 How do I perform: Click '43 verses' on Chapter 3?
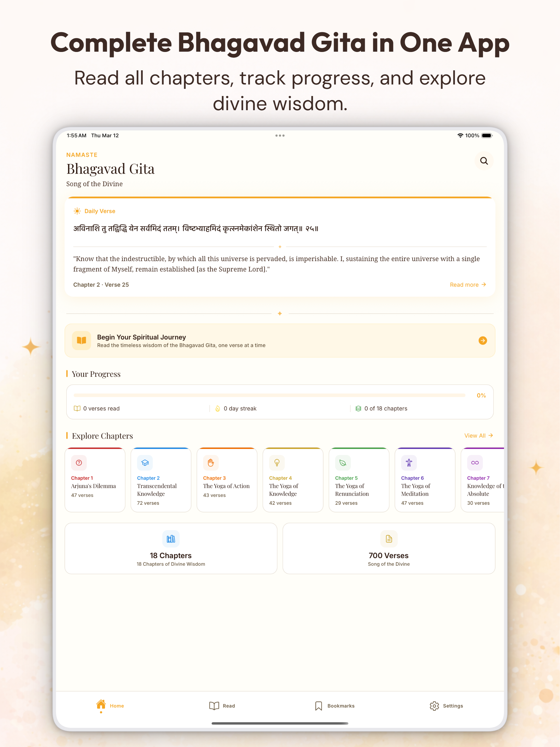(214, 495)
